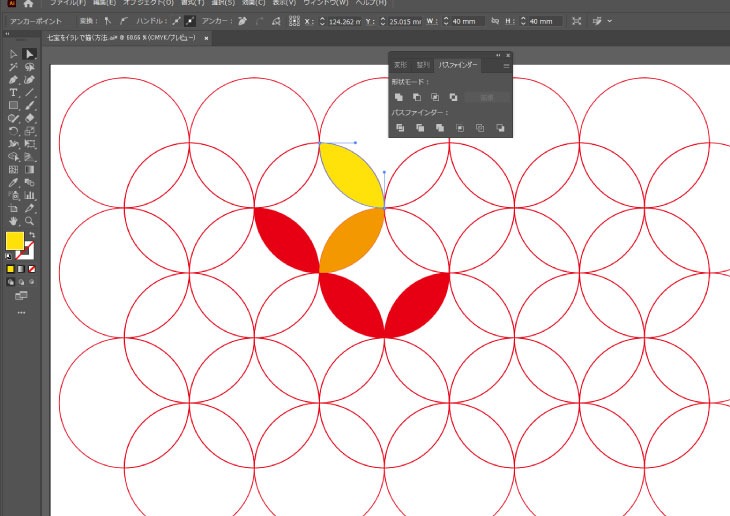Switch to the 整列 tab
Screen dimensions: 730x516
pos(423,65)
